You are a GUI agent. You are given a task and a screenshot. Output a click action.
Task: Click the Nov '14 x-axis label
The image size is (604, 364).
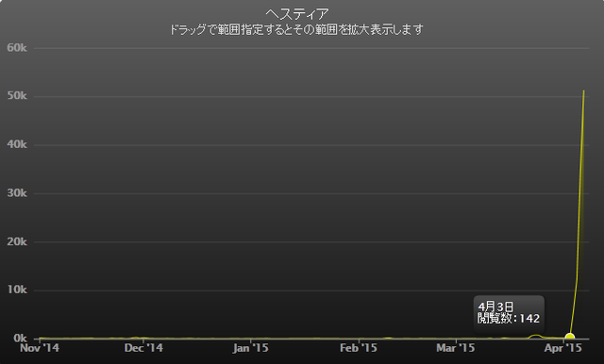pos(40,348)
